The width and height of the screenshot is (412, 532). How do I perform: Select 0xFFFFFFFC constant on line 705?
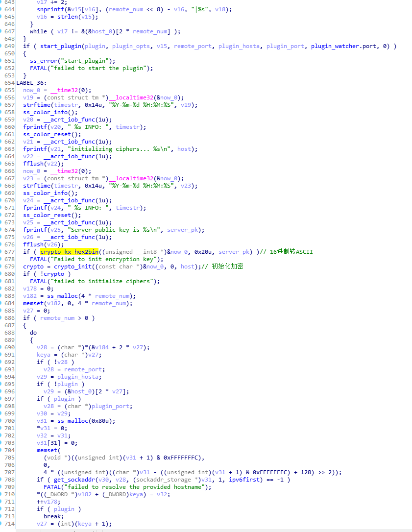pyautogui.click(x=181, y=458)
